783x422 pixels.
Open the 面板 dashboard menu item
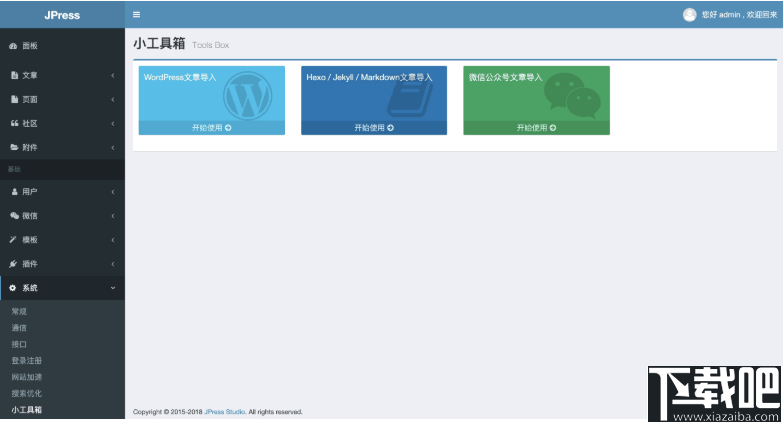point(62,46)
